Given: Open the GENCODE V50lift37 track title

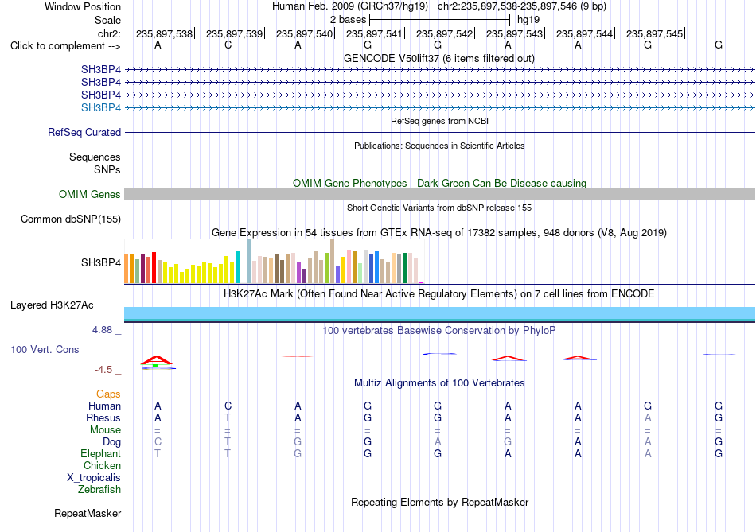Looking at the screenshot, I should (x=438, y=58).
